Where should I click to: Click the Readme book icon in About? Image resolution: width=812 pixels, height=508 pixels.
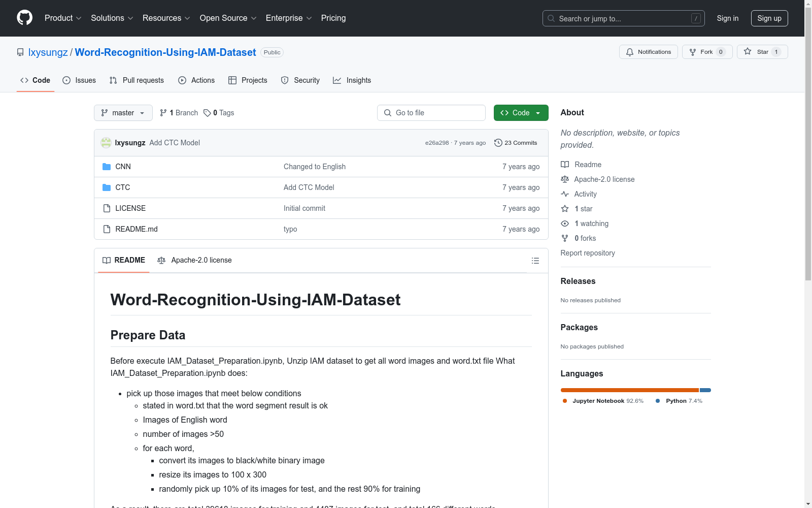tap(565, 165)
